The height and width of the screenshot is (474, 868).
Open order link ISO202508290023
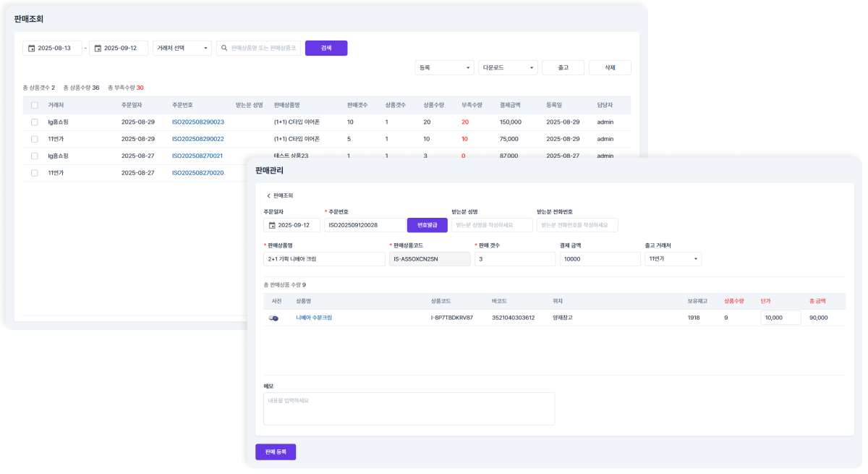(x=197, y=122)
